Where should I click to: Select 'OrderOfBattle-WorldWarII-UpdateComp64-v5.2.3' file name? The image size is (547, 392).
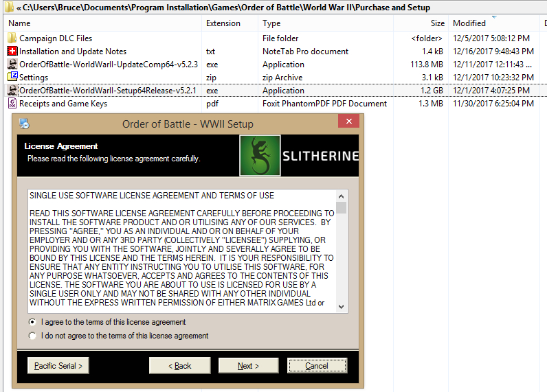coord(109,65)
